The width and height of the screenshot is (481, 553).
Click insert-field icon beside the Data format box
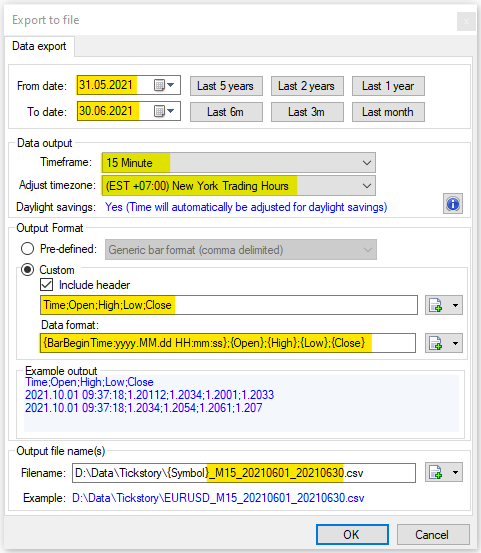pos(436,343)
